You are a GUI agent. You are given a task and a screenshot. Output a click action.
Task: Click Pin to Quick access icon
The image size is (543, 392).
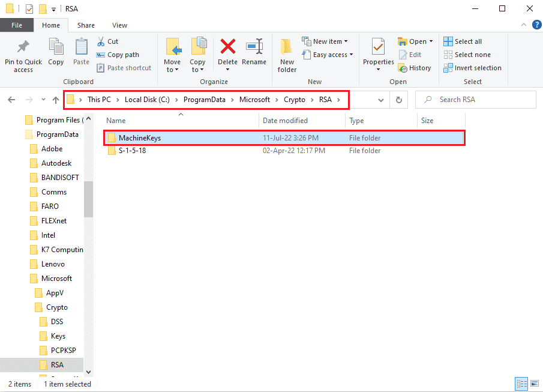tap(23, 46)
